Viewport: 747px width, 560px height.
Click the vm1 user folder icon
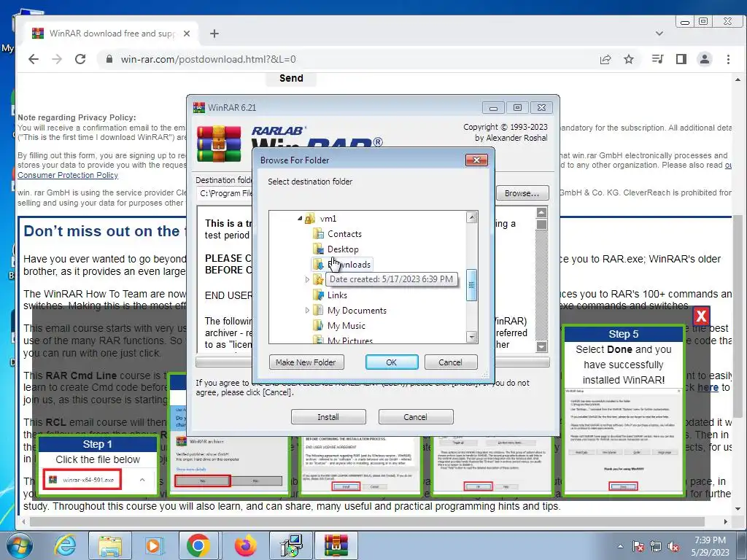pos(310,219)
